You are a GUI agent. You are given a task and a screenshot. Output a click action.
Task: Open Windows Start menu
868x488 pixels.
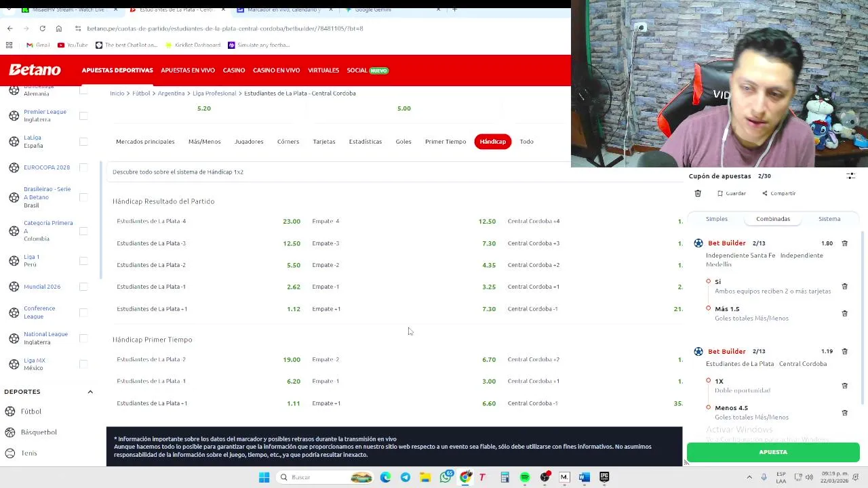264,477
